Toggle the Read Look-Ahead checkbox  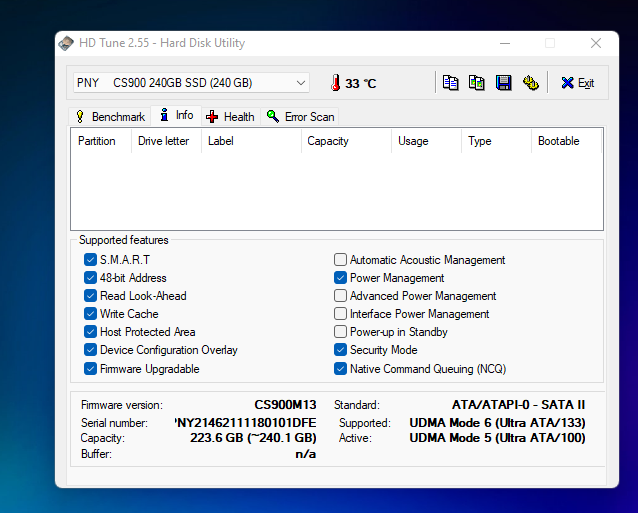(90, 295)
